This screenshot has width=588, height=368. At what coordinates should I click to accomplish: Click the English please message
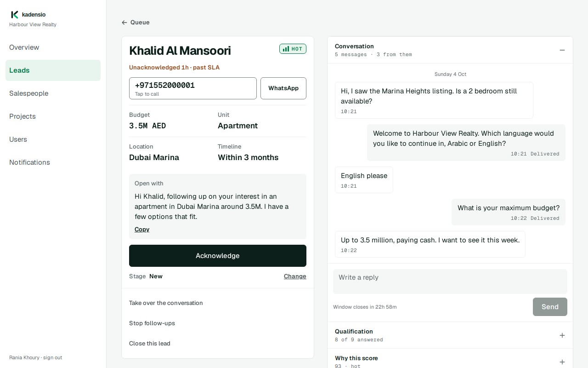[364, 180]
